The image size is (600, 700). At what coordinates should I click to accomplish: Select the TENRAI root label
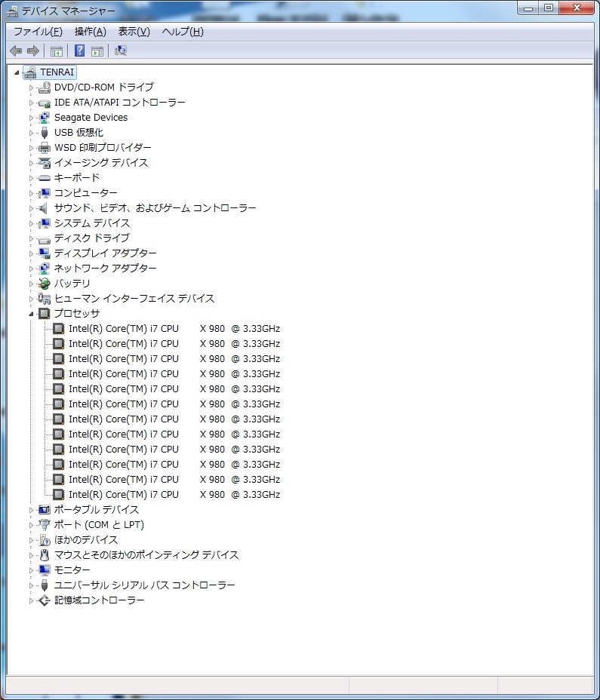click(x=57, y=72)
